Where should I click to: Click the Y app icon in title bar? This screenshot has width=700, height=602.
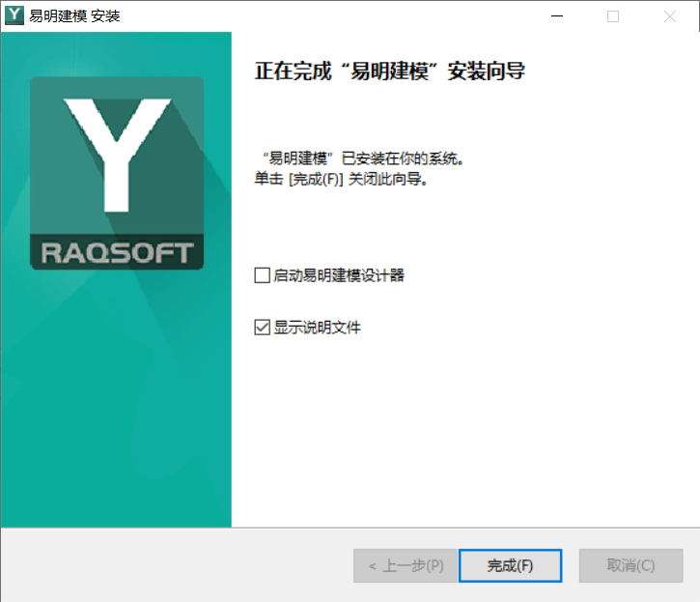pyautogui.click(x=14, y=15)
